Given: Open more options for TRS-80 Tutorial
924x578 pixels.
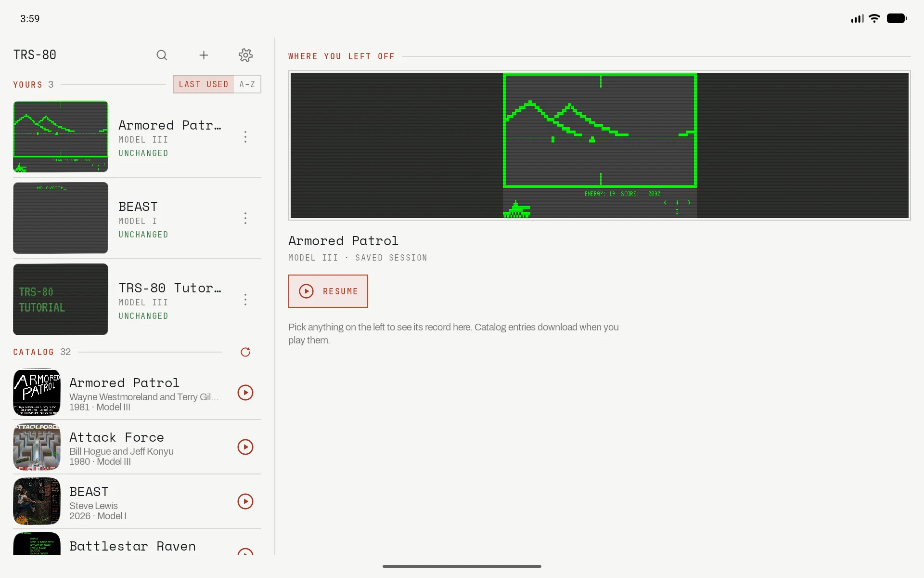Looking at the screenshot, I should tap(245, 300).
